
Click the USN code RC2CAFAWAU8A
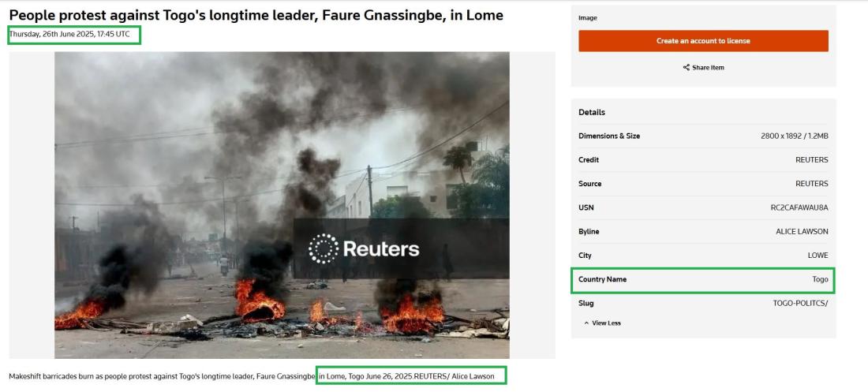[x=799, y=207]
